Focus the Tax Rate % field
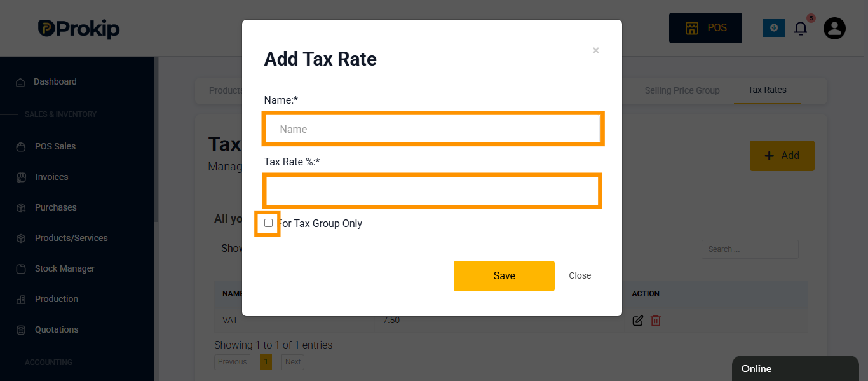The image size is (868, 381). click(x=432, y=191)
